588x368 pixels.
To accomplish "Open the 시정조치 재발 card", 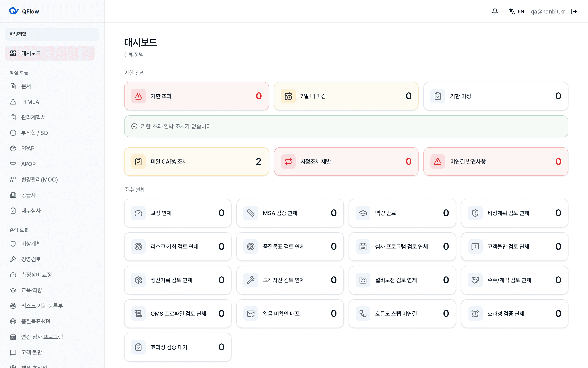I will 346,162.
